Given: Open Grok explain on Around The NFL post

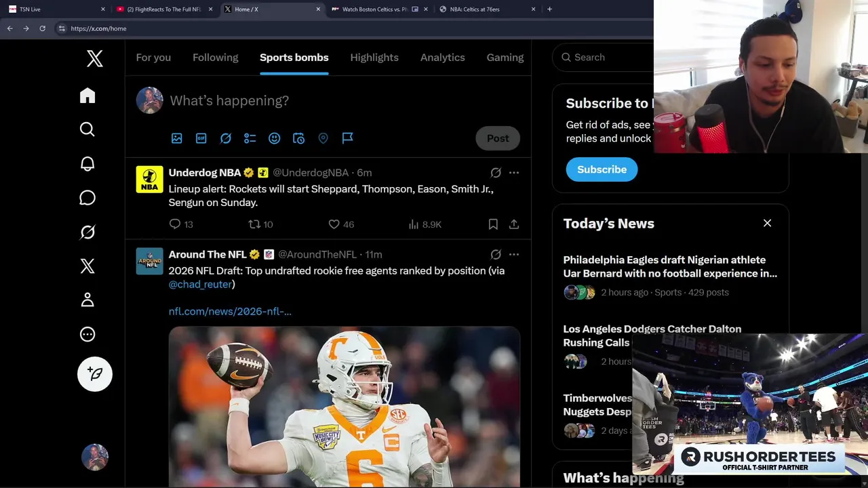Looking at the screenshot, I should coord(496,255).
